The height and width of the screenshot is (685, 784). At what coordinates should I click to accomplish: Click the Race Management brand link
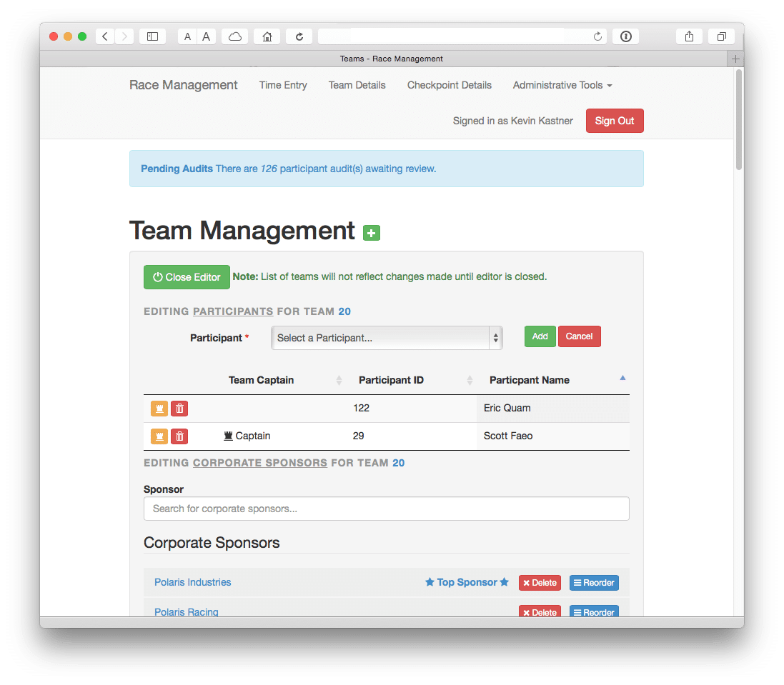(184, 86)
